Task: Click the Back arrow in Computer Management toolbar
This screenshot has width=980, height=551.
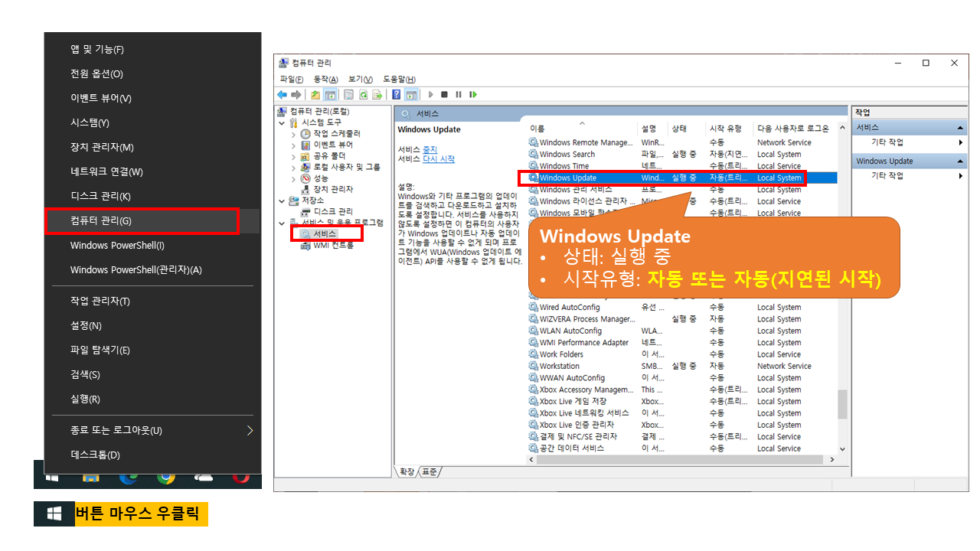Action: 282,95
